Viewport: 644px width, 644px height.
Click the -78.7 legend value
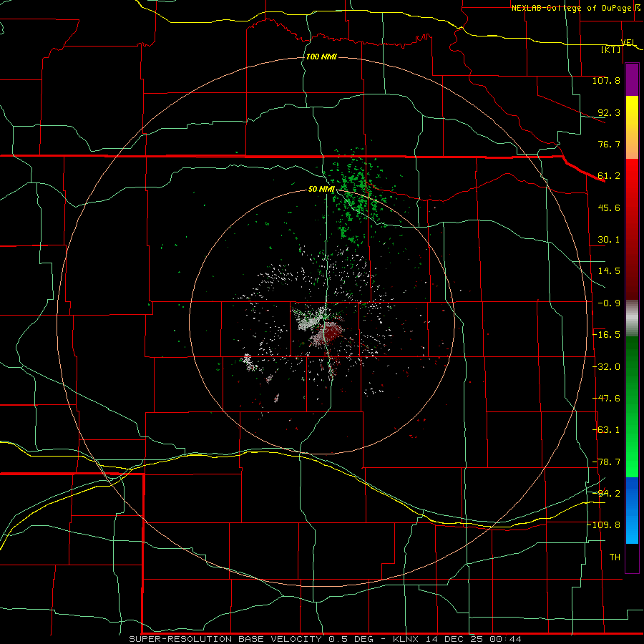[x=607, y=462]
